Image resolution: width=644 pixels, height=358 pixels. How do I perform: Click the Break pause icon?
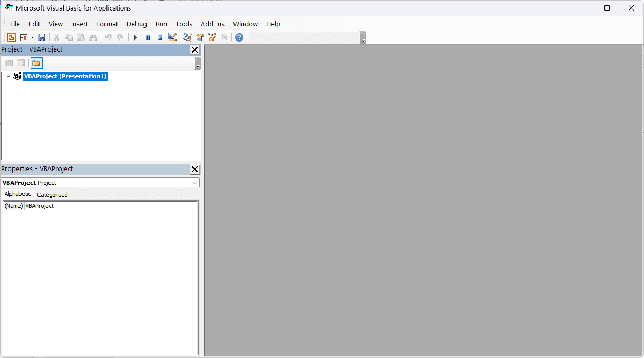coord(148,37)
